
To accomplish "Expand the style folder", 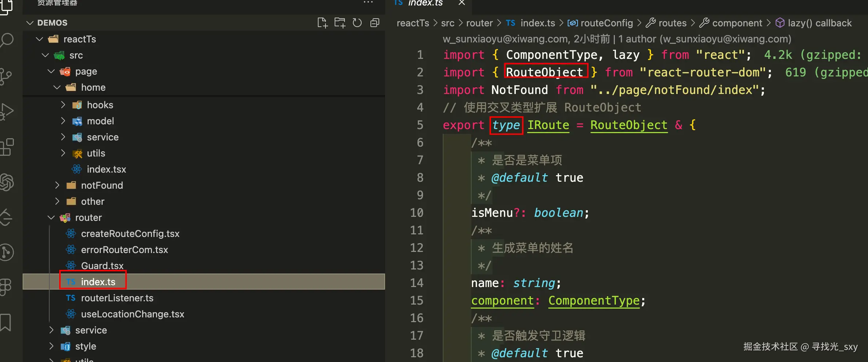I will pos(51,346).
